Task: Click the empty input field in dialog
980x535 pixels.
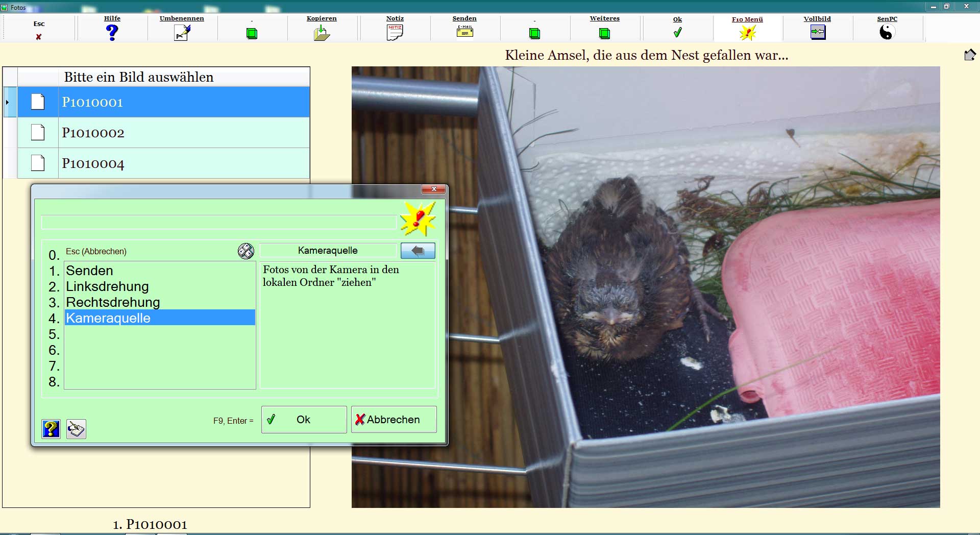Action: pyautogui.click(x=218, y=223)
